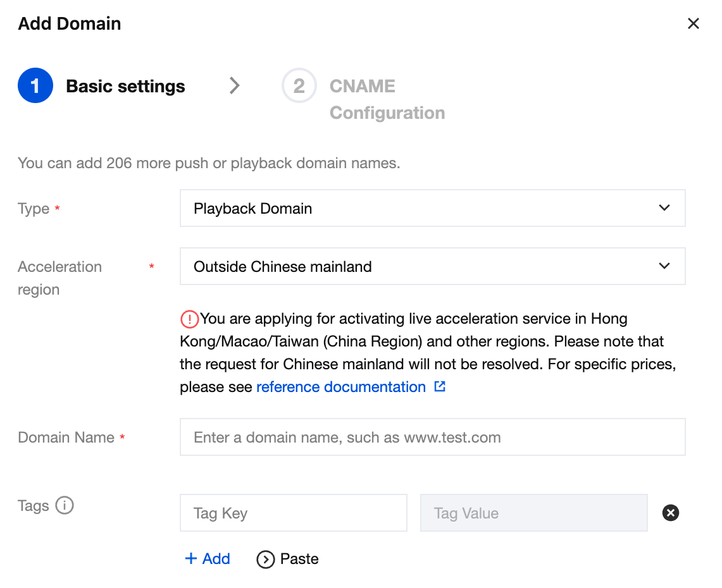
Task: Open the Type dropdown showing Playback Domain
Action: [x=432, y=208]
